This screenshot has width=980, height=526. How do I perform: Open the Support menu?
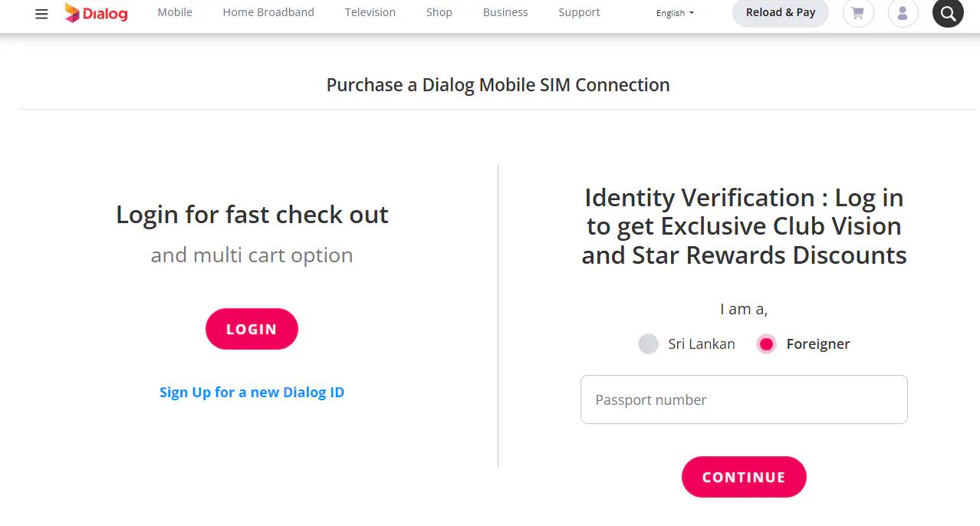[x=579, y=12]
